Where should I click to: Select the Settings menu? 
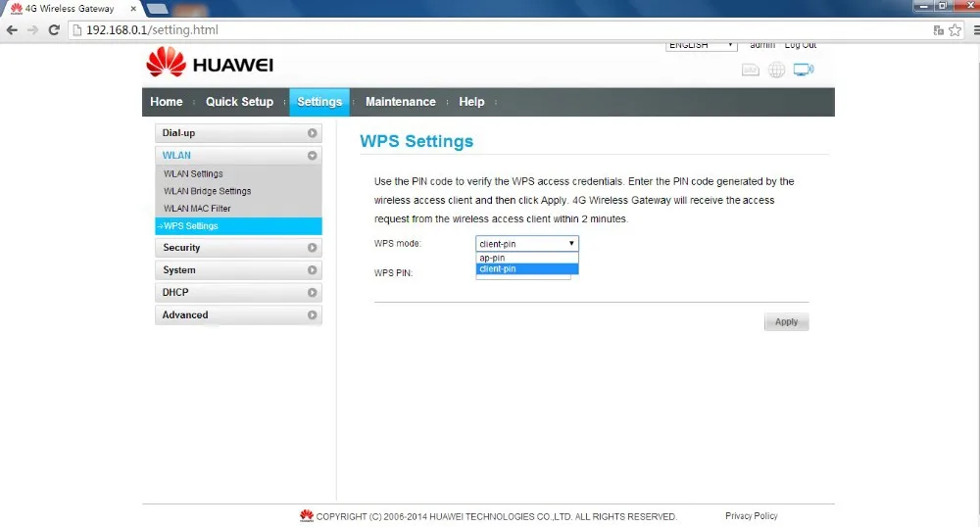(319, 102)
